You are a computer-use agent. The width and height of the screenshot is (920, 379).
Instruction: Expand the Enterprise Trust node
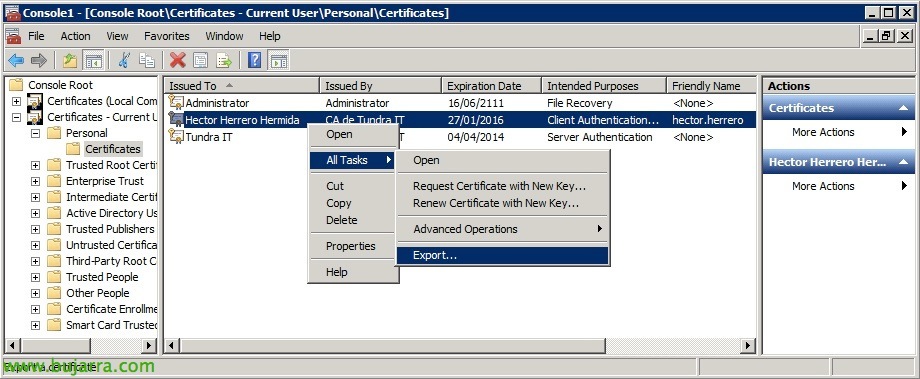tap(35, 181)
